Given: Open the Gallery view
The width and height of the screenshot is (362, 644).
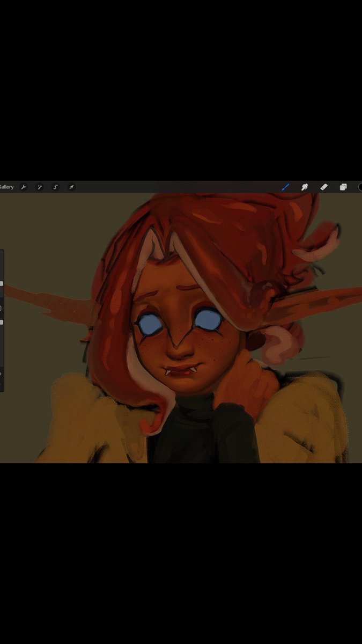Looking at the screenshot, I should (x=6, y=187).
